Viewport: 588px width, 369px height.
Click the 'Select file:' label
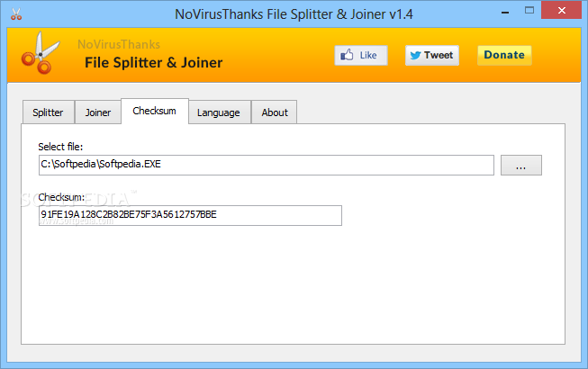tap(60, 147)
